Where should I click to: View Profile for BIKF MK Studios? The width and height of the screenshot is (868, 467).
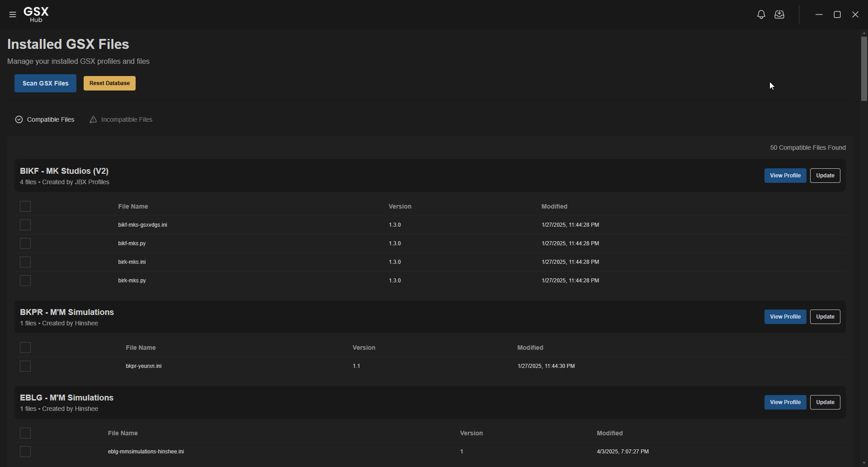tap(785, 176)
